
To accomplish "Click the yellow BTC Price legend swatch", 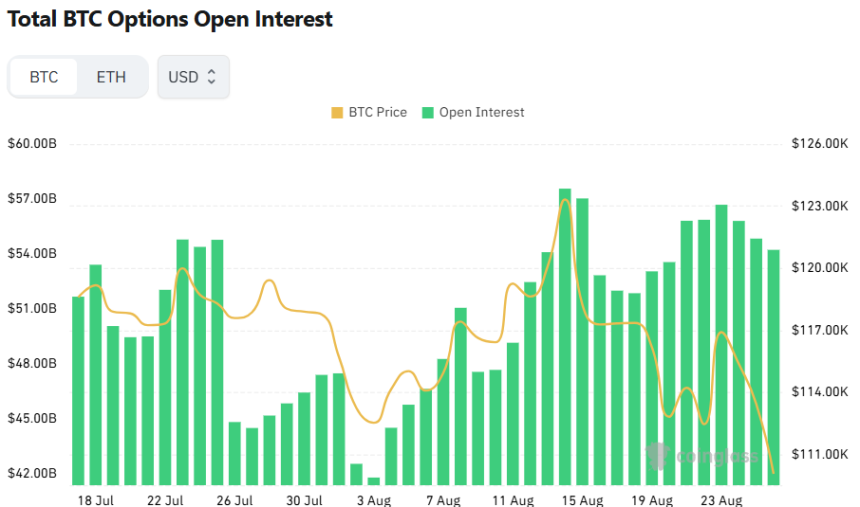I will click(x=336, y=112).
